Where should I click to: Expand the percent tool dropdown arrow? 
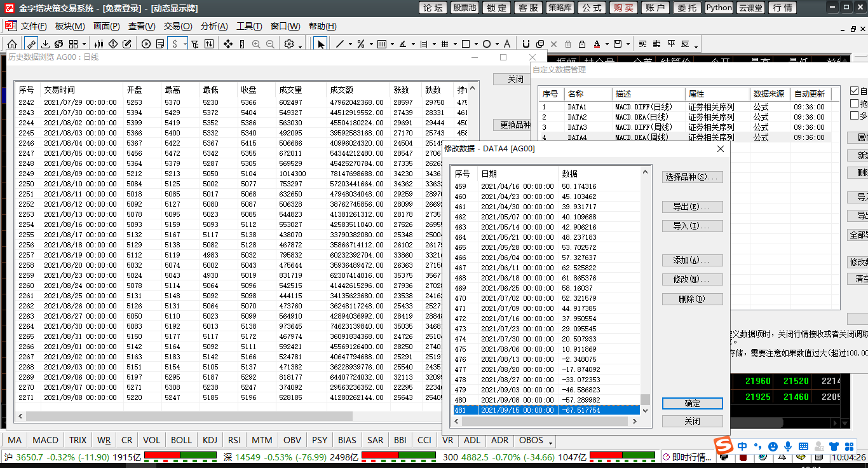[371, 45]
